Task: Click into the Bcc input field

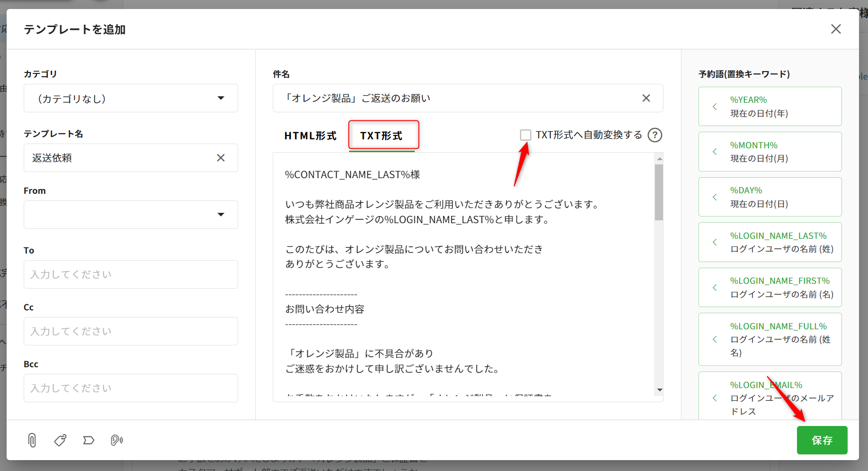Action: pyautogui.click(x=131, y=388)
